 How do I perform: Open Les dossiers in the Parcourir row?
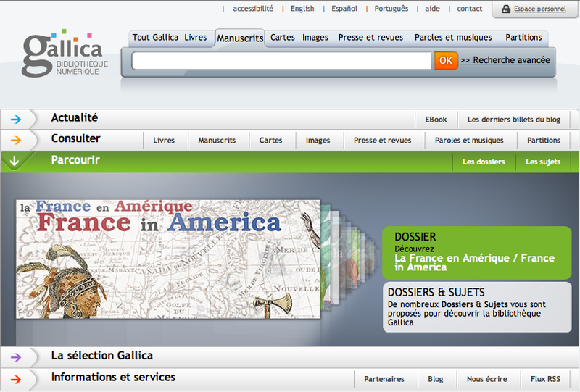tap(484, 162)
